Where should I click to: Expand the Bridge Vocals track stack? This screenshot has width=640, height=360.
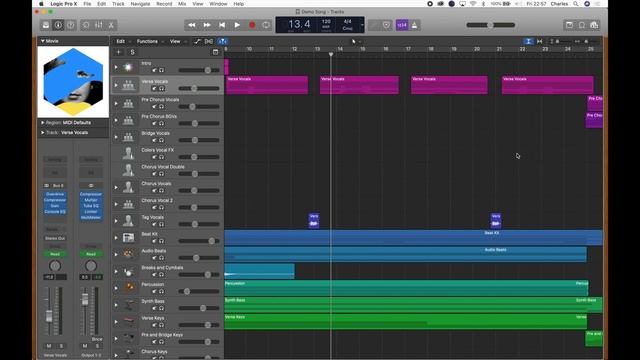116,137
